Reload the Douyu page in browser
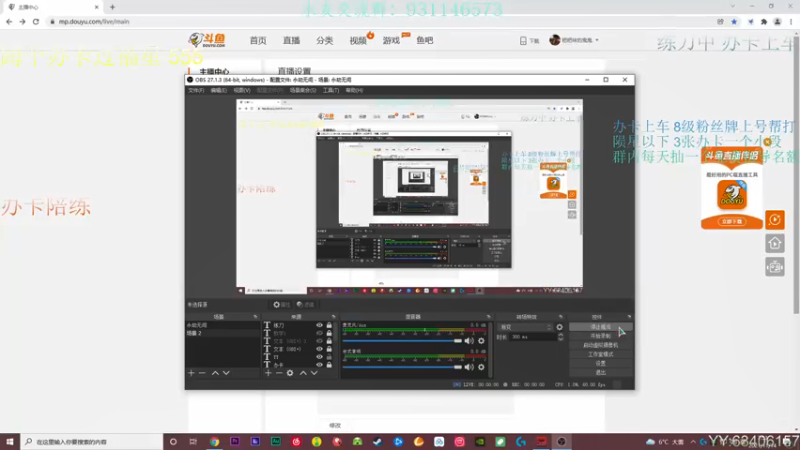The width and height of the screenshot is (800, 450). point(36,21)
